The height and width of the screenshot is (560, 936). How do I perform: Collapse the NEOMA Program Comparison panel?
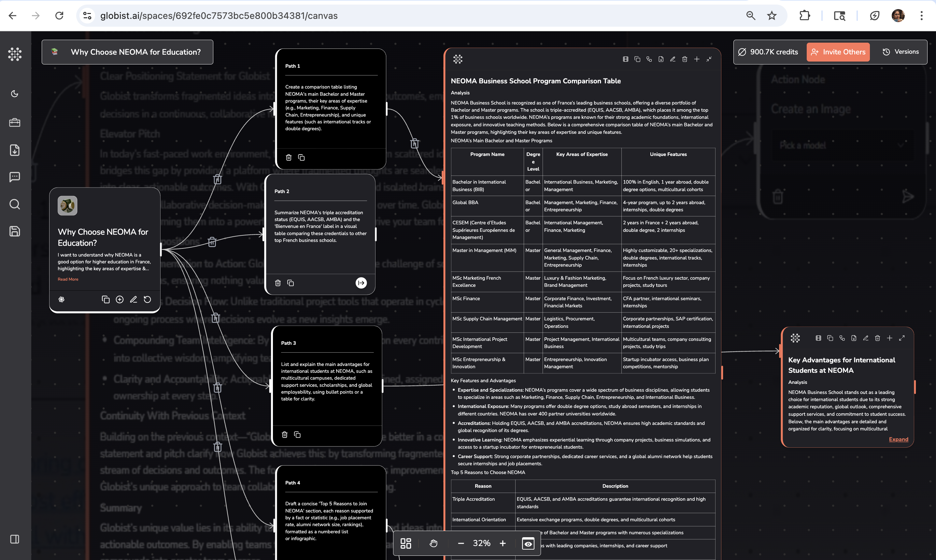(709, 59)
